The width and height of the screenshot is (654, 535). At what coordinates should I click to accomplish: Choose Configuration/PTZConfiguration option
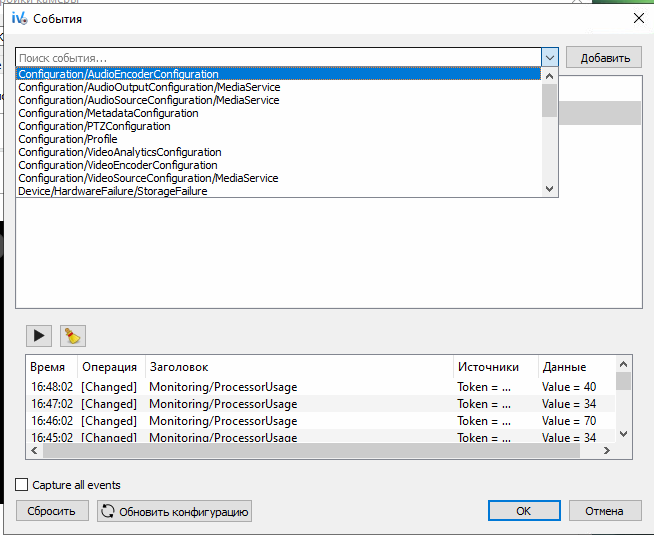click(x=278, y=126)
